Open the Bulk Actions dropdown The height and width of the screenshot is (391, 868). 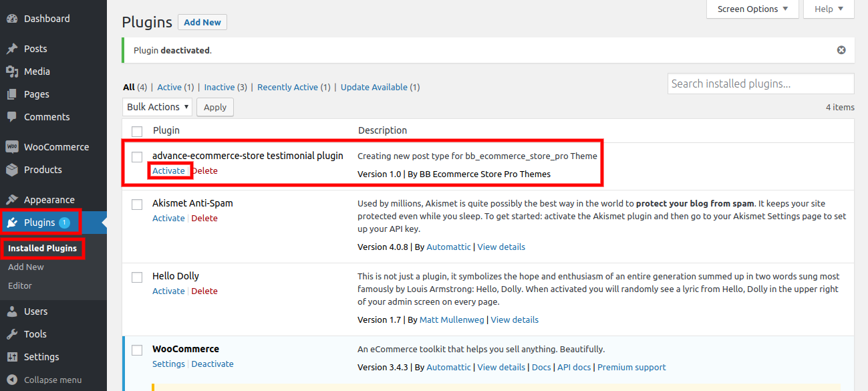pos(158,107)
